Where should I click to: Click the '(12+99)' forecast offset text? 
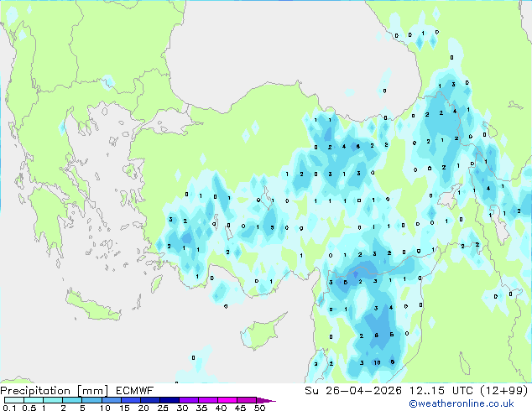click(503, 391)
